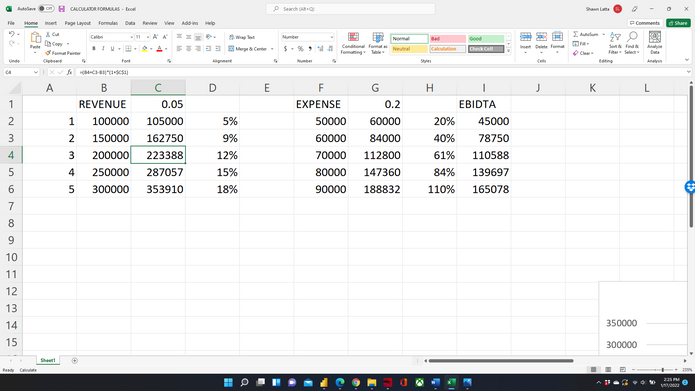Open the font name dropdown (Calibri)
Screen dimensions: 695x391
[131, 37]
